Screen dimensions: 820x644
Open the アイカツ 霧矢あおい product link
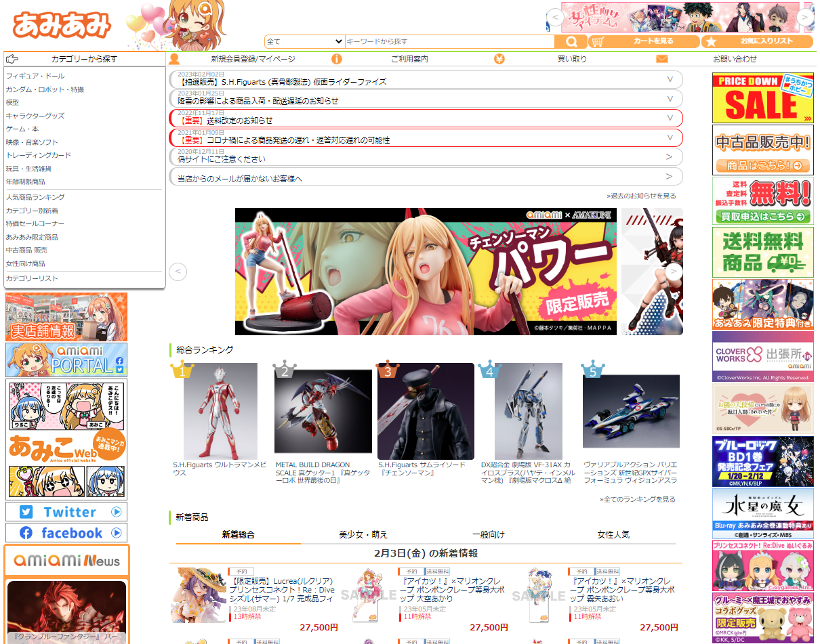pyautogui.click(x=623, y=590)
